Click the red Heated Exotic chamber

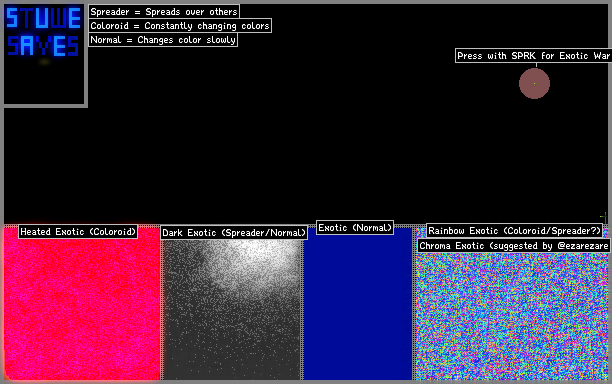pos(82,303)
